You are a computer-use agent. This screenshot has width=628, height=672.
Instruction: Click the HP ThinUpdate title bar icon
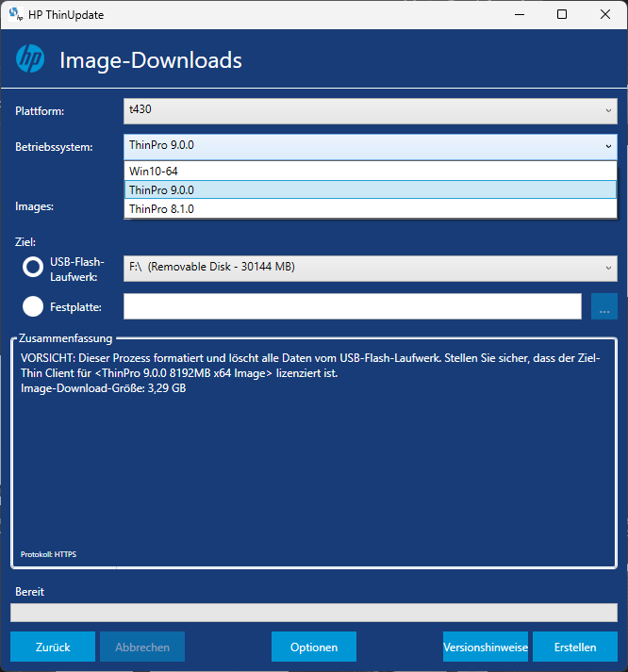pos(16,14)
